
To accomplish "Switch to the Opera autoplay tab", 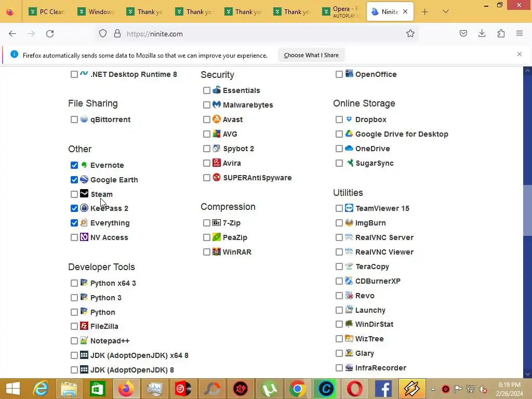I will click(x=341, y=11).
